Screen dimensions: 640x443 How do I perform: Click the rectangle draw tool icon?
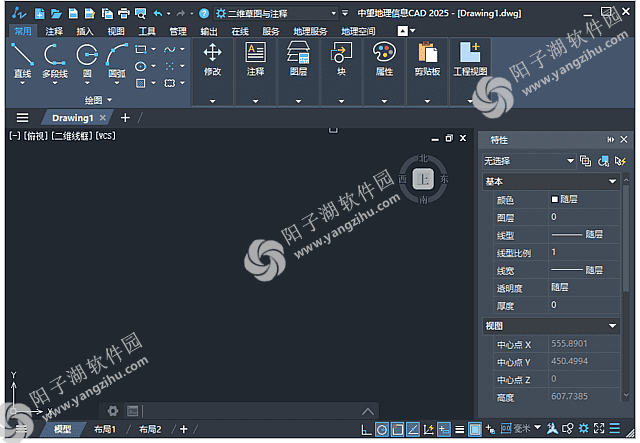point(140,49)
